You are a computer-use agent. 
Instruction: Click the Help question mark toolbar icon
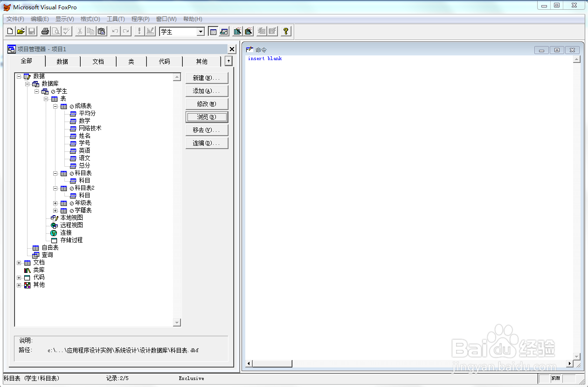[x=286, y=31]
